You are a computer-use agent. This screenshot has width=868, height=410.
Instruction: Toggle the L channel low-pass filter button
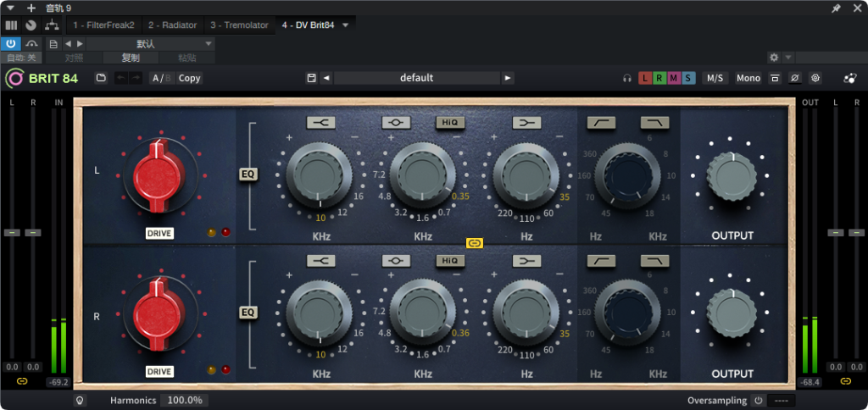655,122
